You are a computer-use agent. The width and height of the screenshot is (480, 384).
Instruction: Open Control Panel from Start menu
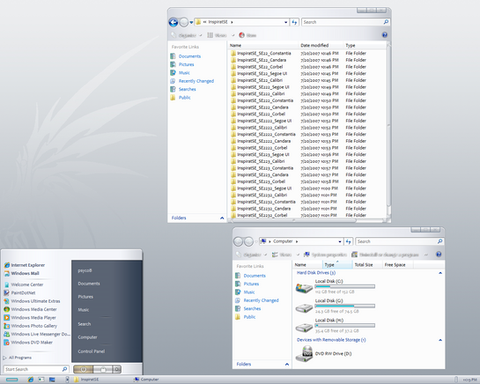point(91,351)
